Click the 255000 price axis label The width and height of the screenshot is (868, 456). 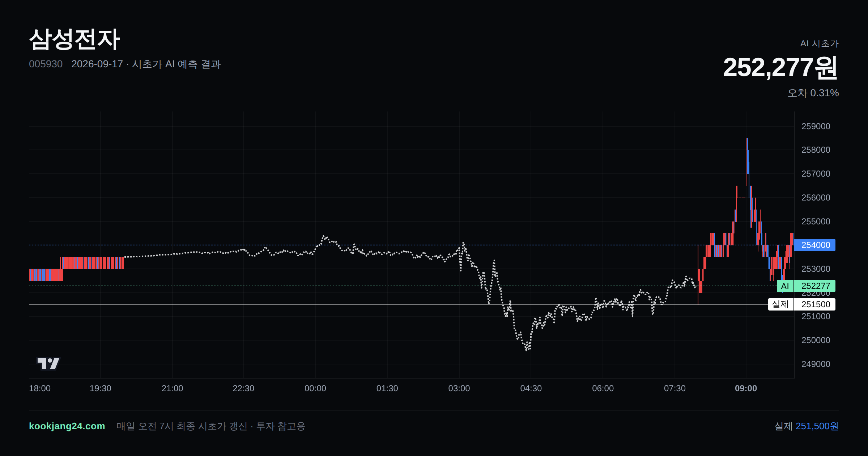816,221
